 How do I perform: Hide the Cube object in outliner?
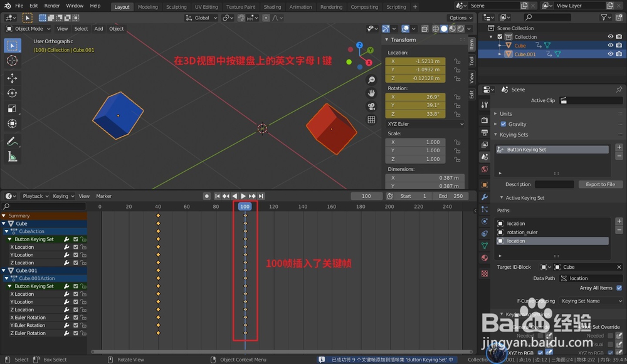610,45
